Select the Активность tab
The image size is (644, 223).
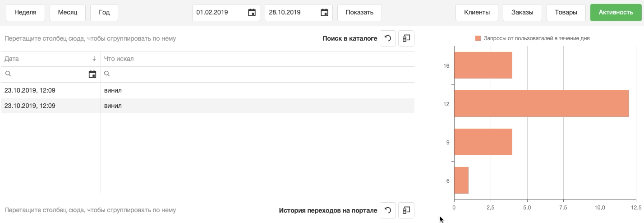[616, 13]
